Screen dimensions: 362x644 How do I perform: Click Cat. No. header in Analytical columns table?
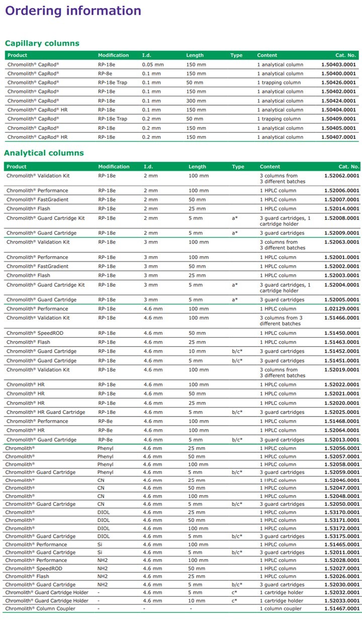[x=348, y=167]
